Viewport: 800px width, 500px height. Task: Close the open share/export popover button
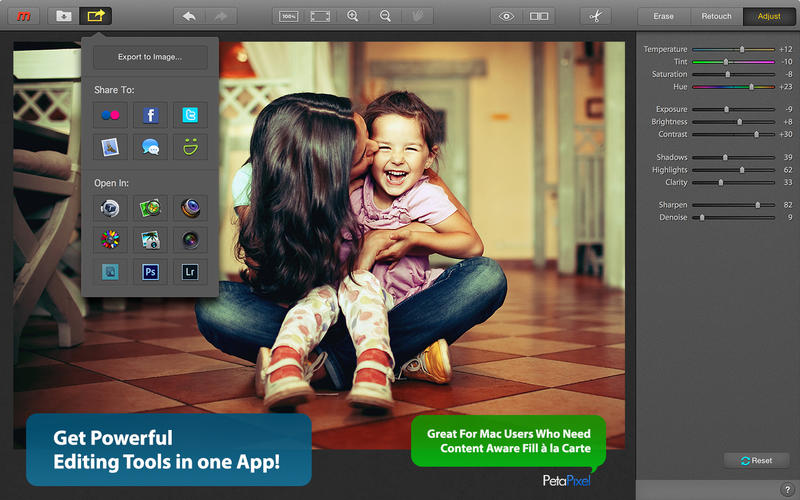tap(96, 16)
